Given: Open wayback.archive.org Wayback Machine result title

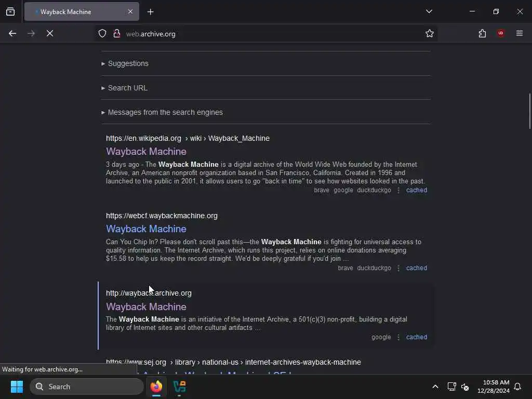Looking at the screenshot, I should click(146, 307).
